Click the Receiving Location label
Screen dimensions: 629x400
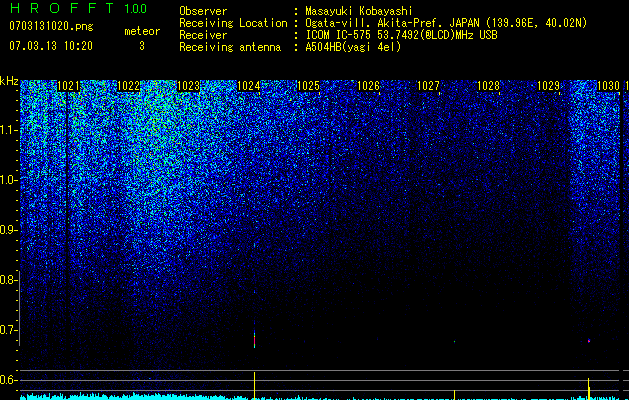pyautogui.click(x=233, y=23)
